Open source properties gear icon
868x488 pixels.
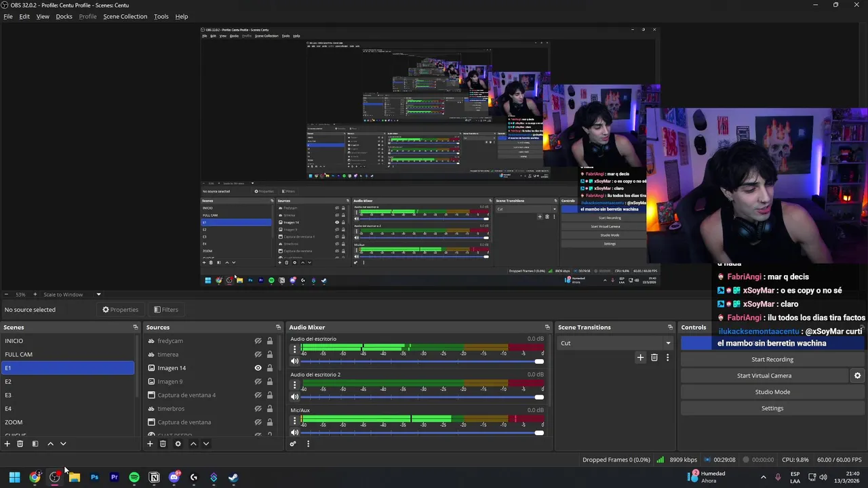[x=178, y=444]
